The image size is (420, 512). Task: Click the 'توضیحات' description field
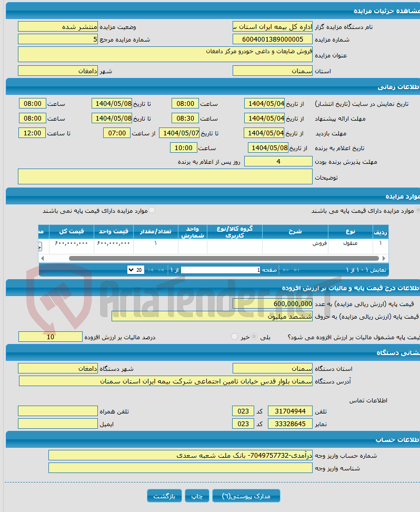click(165, 176)
